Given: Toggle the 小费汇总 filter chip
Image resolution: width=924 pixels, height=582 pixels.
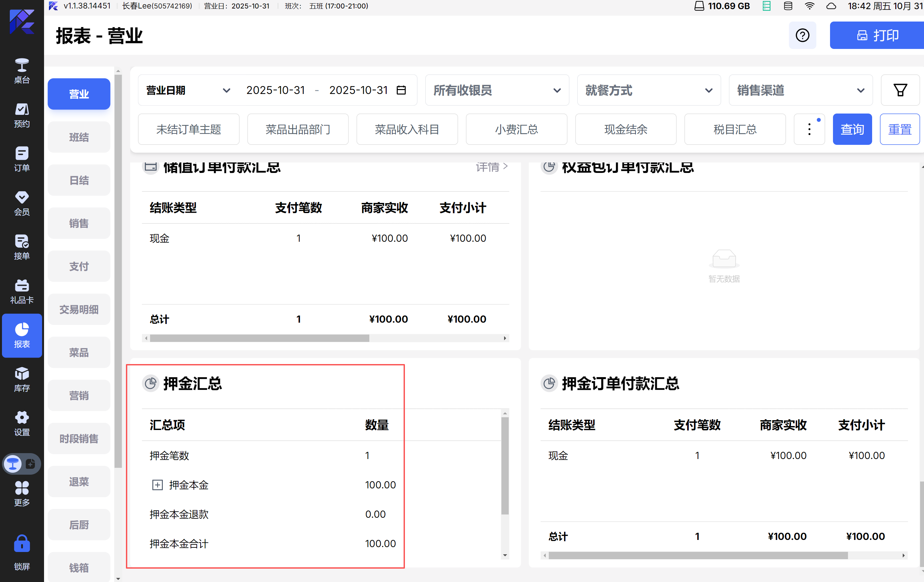Looking at the screenshot, I should [x=516, y=129].
